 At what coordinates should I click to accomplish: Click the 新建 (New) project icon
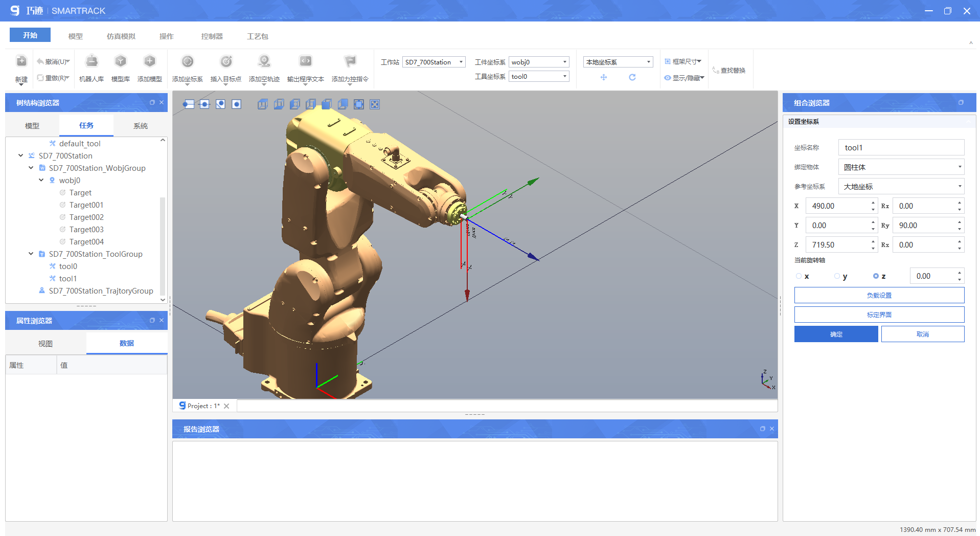tap(21, 61)
